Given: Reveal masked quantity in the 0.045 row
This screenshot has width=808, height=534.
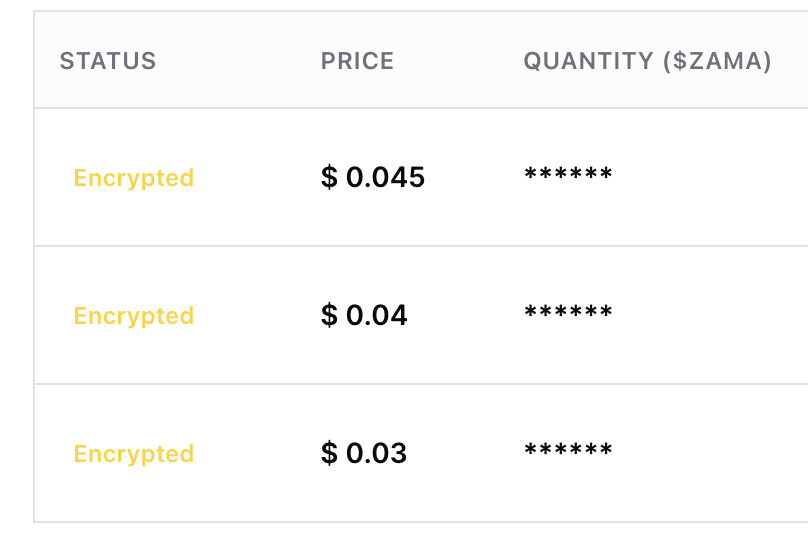Looking at the screenshot, I should point(568,175).
